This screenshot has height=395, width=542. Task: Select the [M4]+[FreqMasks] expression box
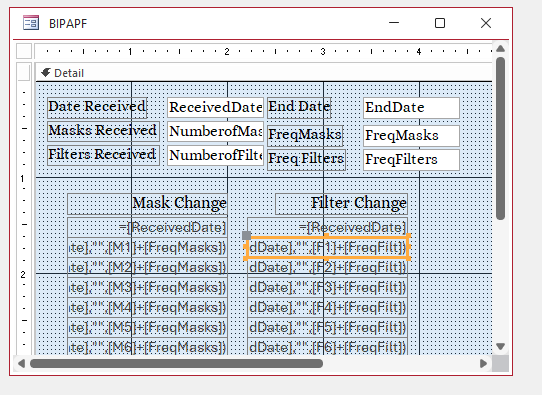tap(148, 308)
